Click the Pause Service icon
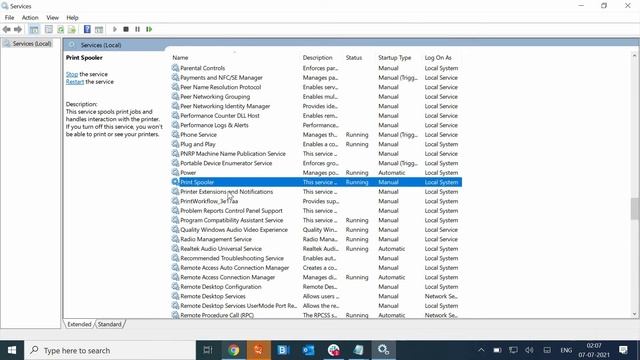The height and width of the screenshot is (360, 640). coord(138,29)
